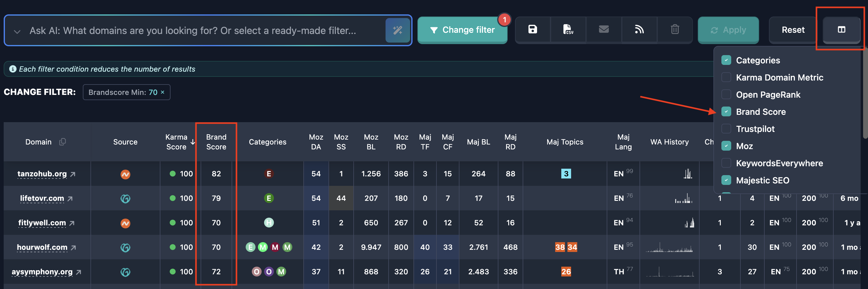The image size is (868, 289).
Task: Select Open PageRank in columns menu
Action: [x=726, y=94]
